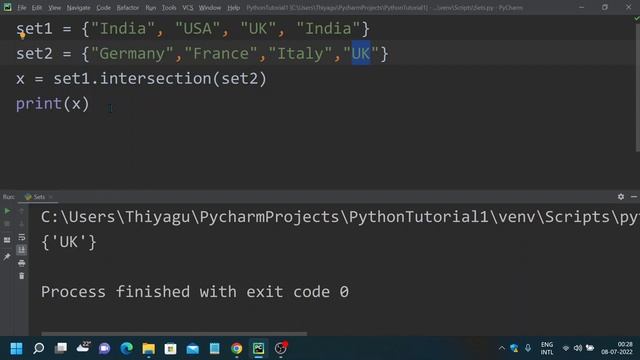Open Run panel settings gear
Screen dimensions: 640x360
point(621,197)
